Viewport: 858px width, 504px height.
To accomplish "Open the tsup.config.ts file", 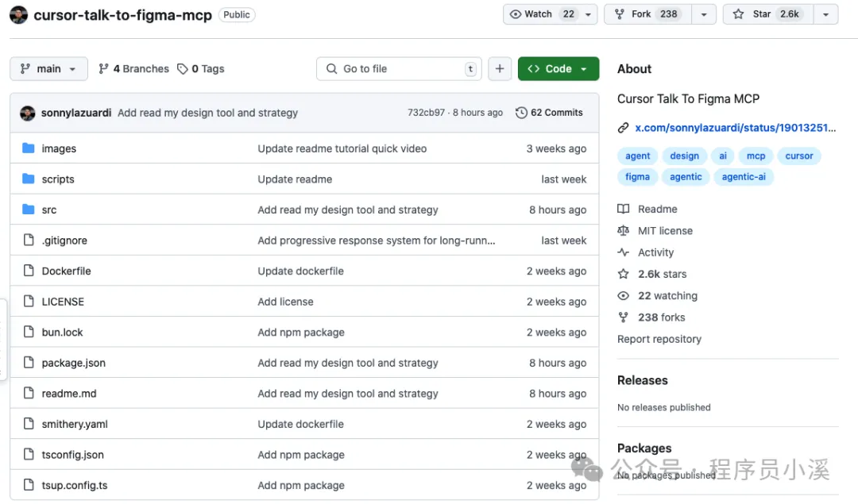I will (x=75, y=486).
